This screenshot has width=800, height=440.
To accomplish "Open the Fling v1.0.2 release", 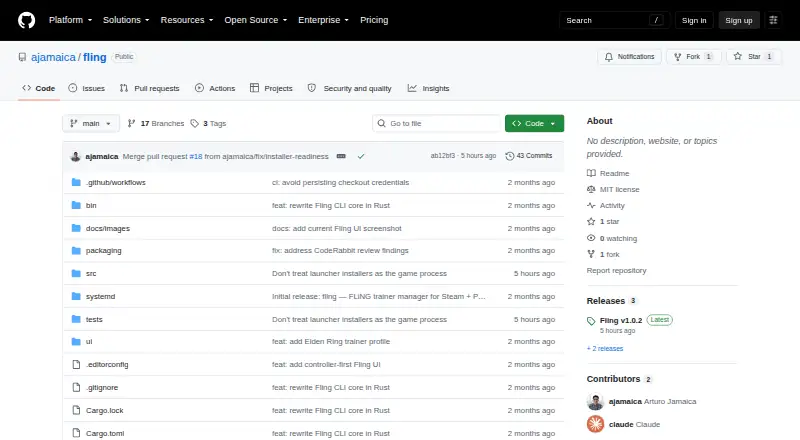I will [x=621, y=321].
